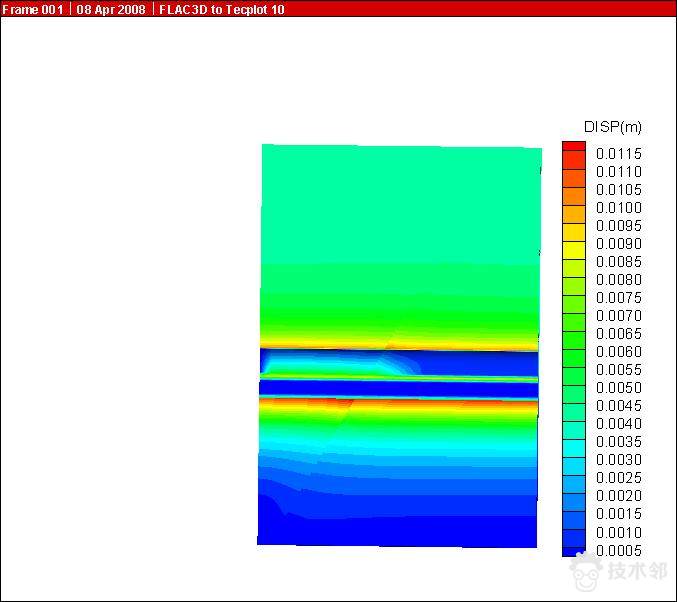Click the 0.0060 legend value label
Screen dimensions: 677x602
tap(618, 352)
